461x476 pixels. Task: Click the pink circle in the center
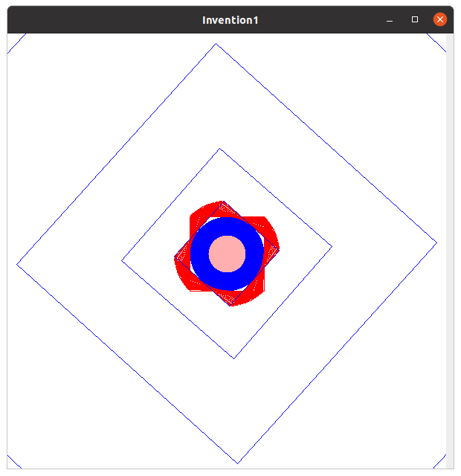click(227, 254)
